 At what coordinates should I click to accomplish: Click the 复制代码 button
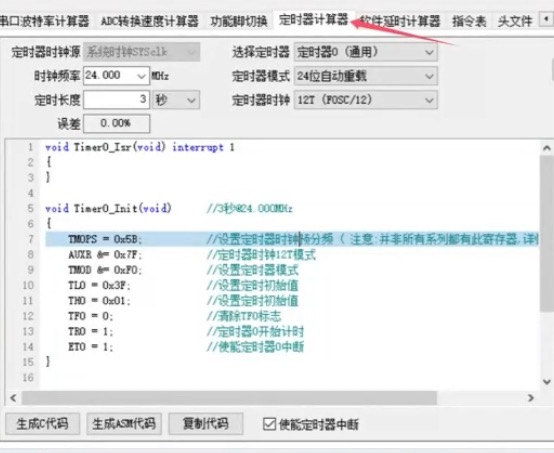click(x=206, y=424)
